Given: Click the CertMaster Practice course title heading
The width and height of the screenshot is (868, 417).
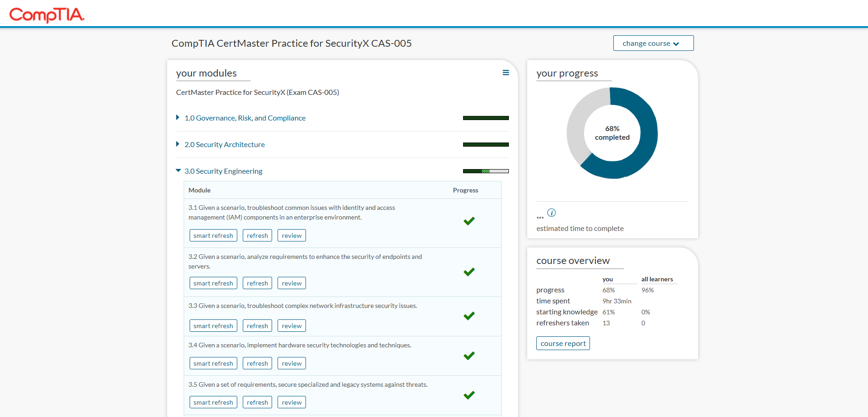Looking at the screenshot, I should [x=291, y=43].
